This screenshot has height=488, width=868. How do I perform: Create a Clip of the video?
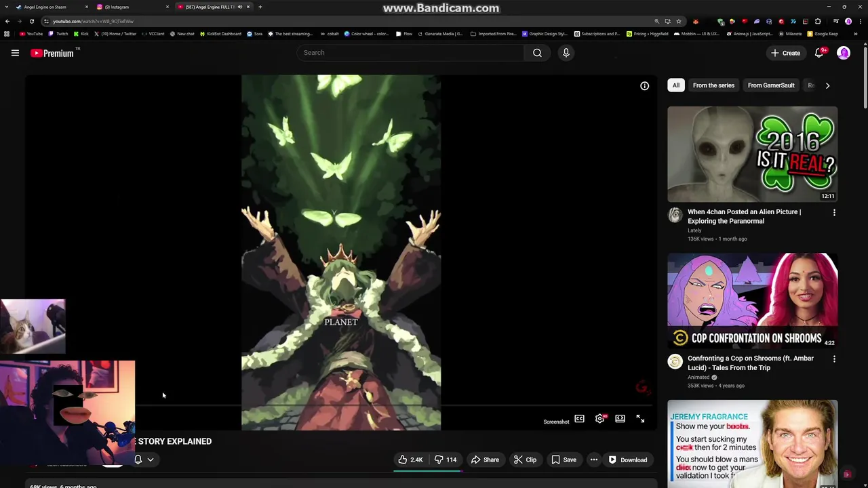tap(525, 460)
